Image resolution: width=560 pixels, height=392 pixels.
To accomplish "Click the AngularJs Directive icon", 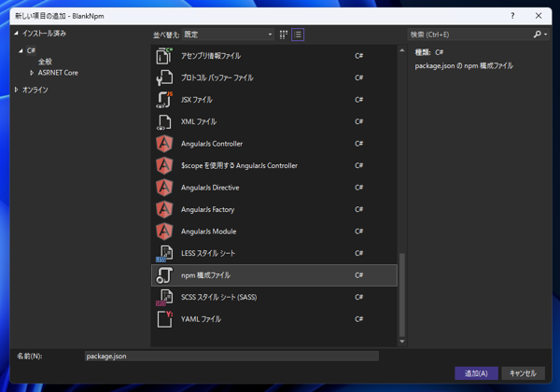I will tap(164, 188).
